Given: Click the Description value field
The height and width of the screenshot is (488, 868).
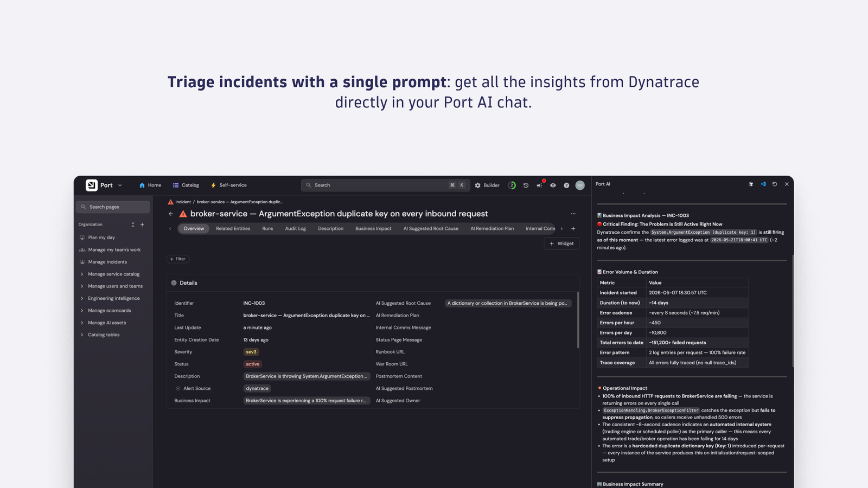Looking at the screenshot, I should tap(307, 376).
